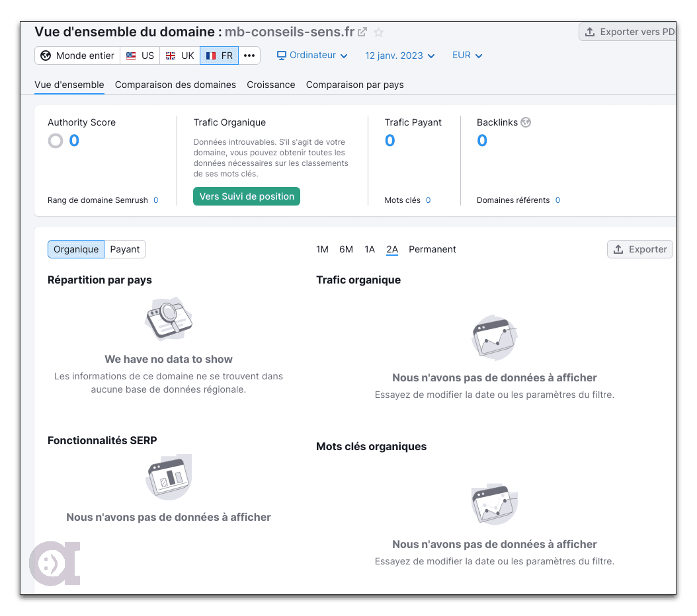
Task: Open the EUR currency dropdown
Action: (467, 56)
